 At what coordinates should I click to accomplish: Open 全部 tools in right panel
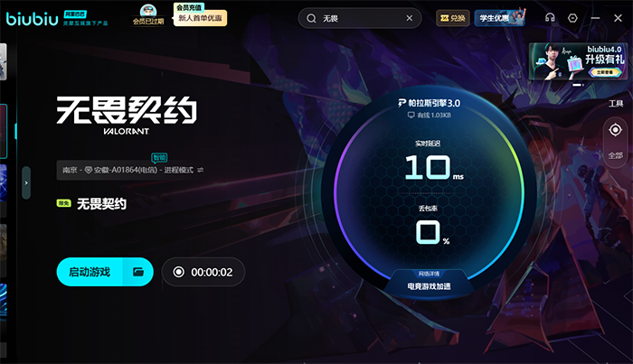[x=615, y=154]
